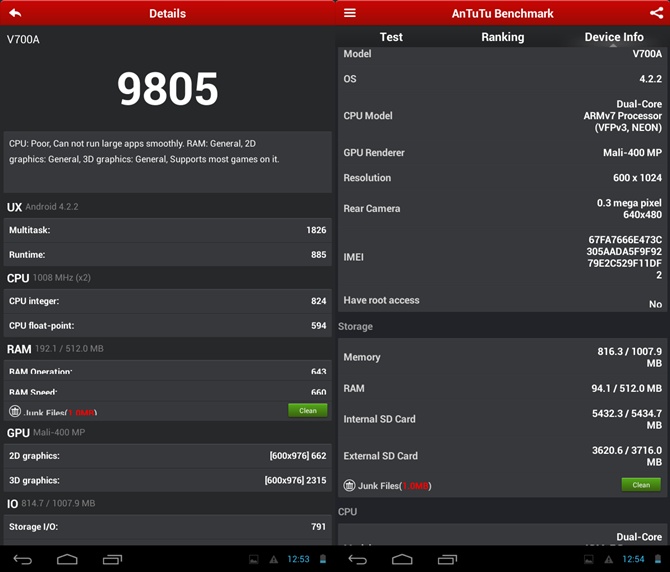The image size is (670, 572).
Task: Tap the battery icon beside 12:53
Action: [323, 559]
